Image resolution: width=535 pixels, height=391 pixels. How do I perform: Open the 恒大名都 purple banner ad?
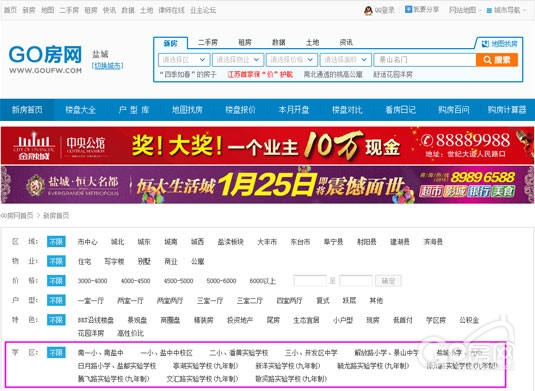click(268, 185)
